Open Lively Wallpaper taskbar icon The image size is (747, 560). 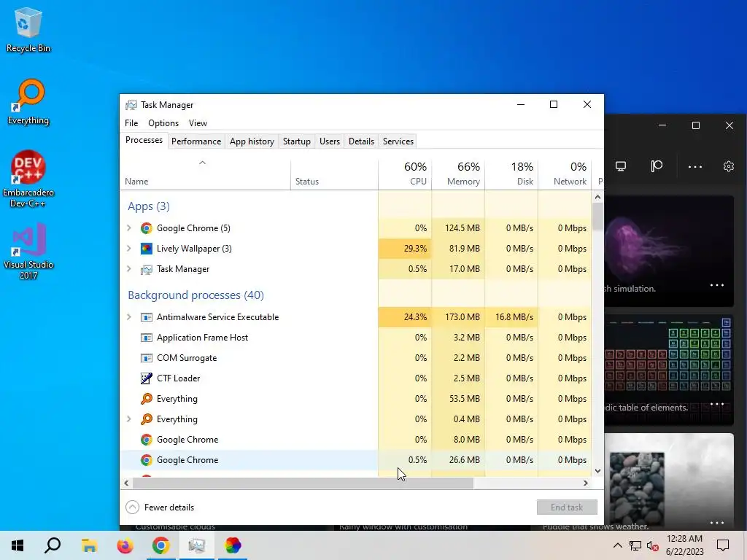coord(233,545)
